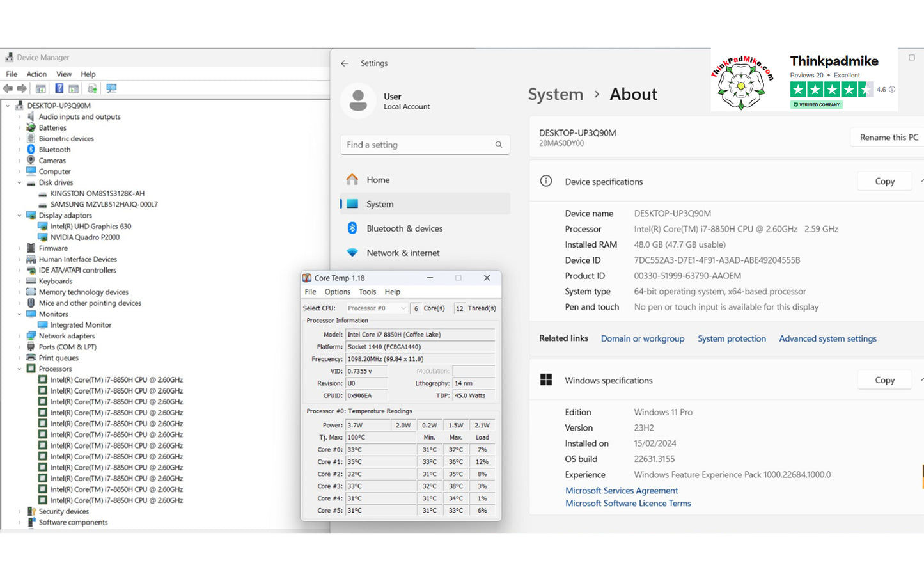Screen dimensions: 924x581
Task: Collapse the Display adaptors category arrow
Action: click(19, 215)
